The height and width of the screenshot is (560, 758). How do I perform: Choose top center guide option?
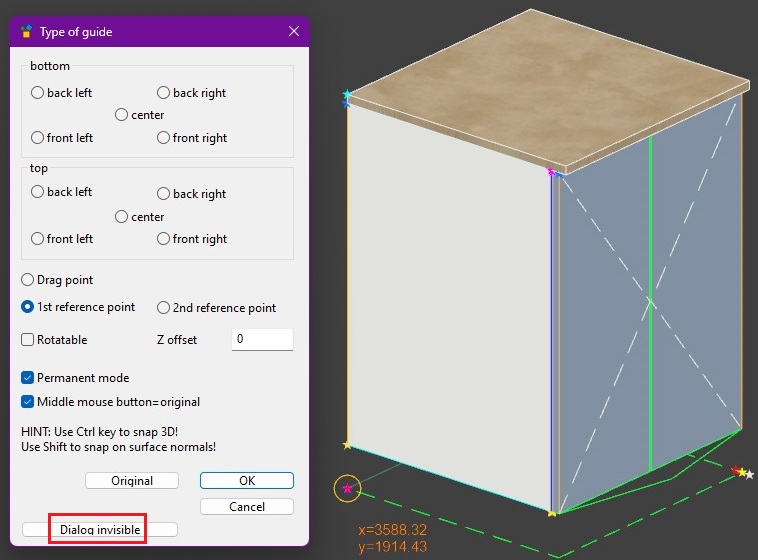coord(121,216)
